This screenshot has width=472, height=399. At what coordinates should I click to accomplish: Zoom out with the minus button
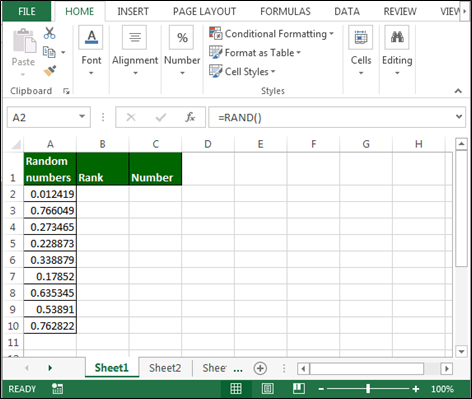coord(321,389)
